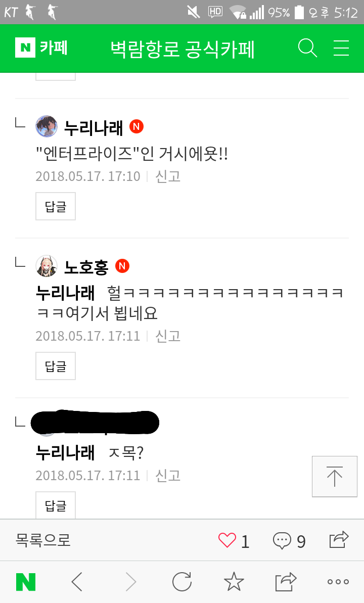Jump to top with the up-arrow button
364x603 pixels.
point(334,477)
